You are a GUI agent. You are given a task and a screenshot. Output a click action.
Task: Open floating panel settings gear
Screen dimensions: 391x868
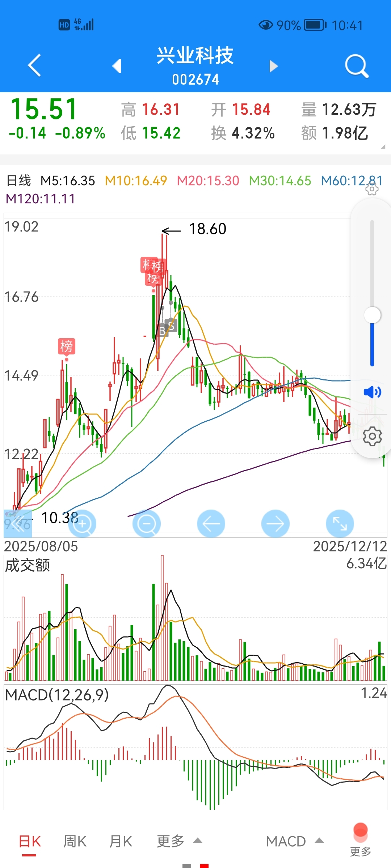[x=372, y=437]
